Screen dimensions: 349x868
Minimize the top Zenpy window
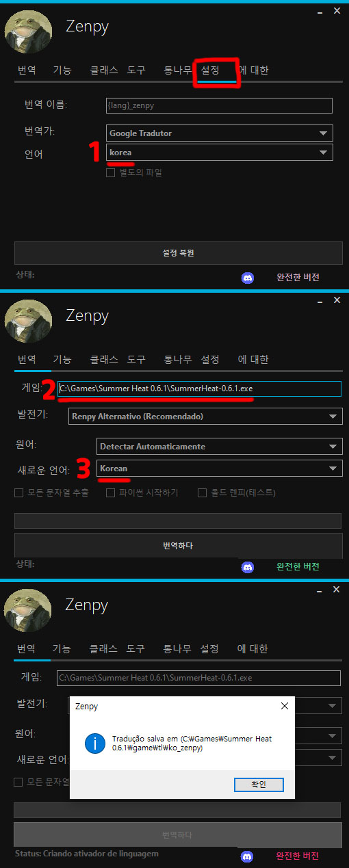(318, 11)
